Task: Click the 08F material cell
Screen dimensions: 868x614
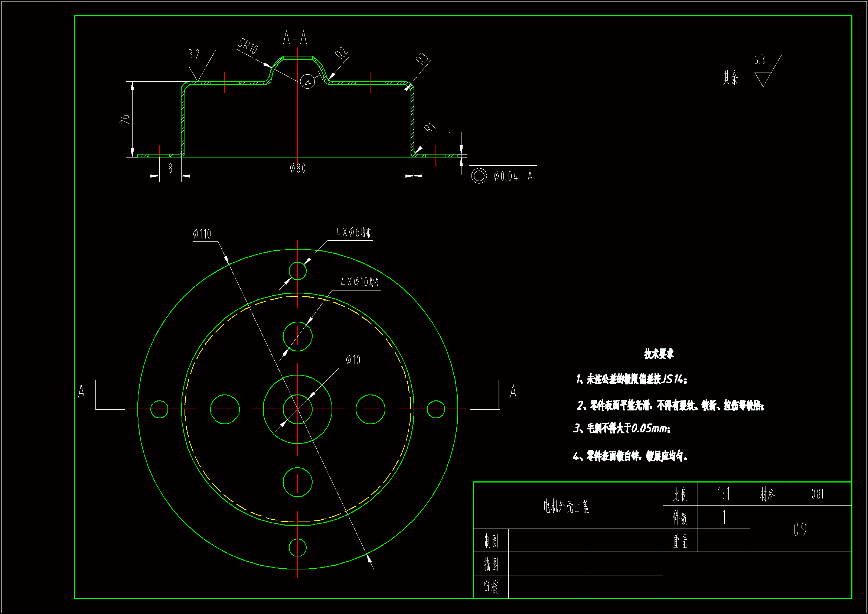Action: (818, 494)
